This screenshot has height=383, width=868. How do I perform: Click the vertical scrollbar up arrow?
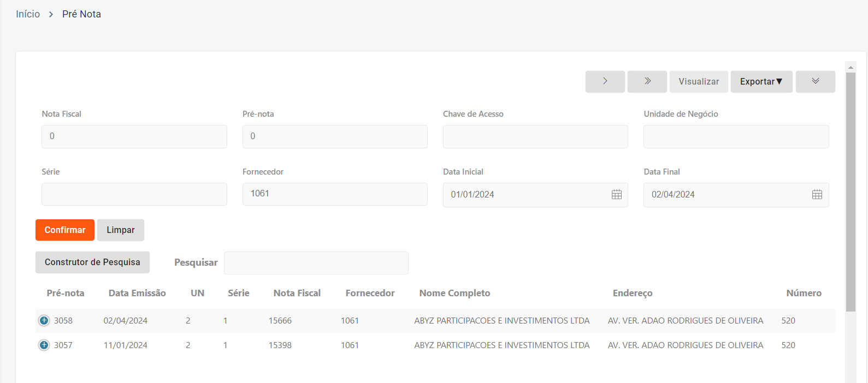point(851,67)
